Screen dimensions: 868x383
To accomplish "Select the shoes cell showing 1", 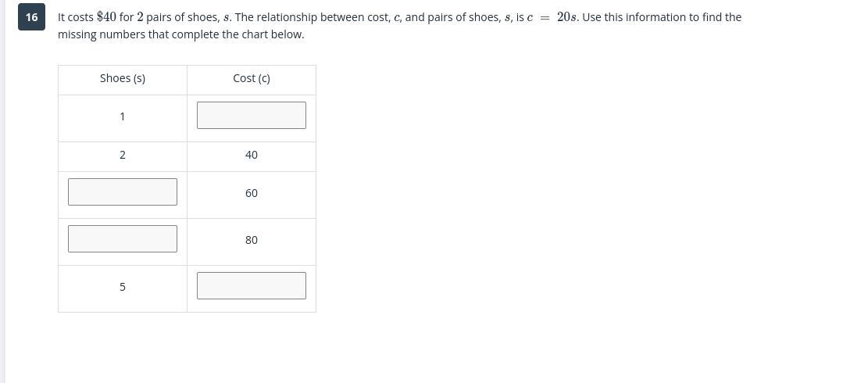I will coord(123,116).
